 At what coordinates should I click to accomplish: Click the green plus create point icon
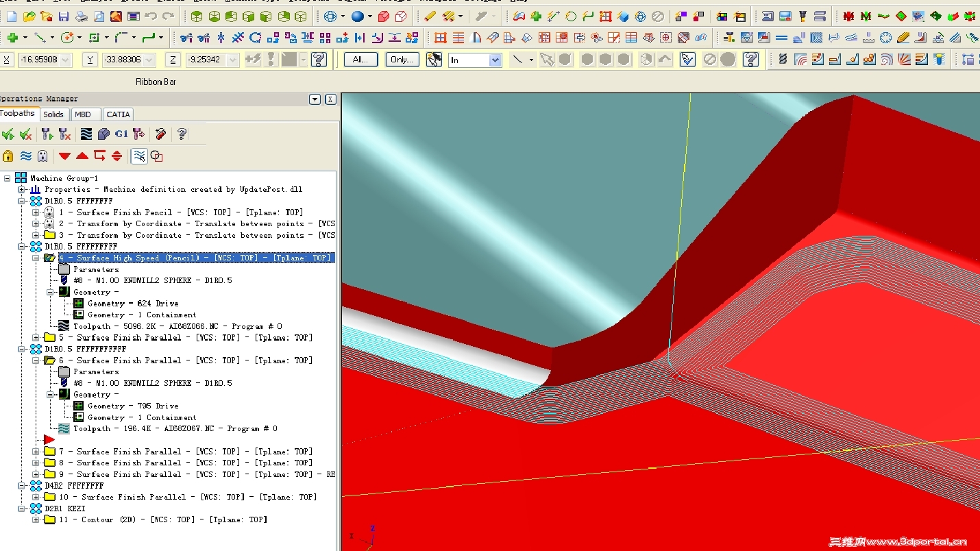[x=12, y=38]
